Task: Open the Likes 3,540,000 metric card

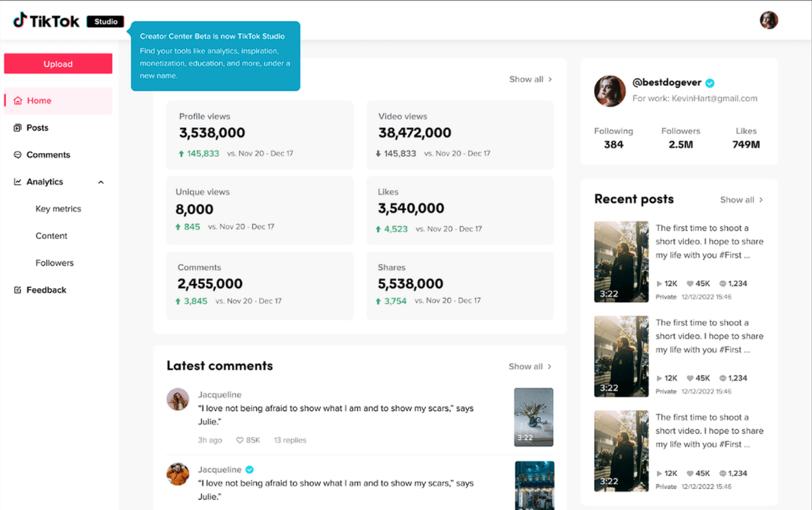Action: (x=460, y=211)
